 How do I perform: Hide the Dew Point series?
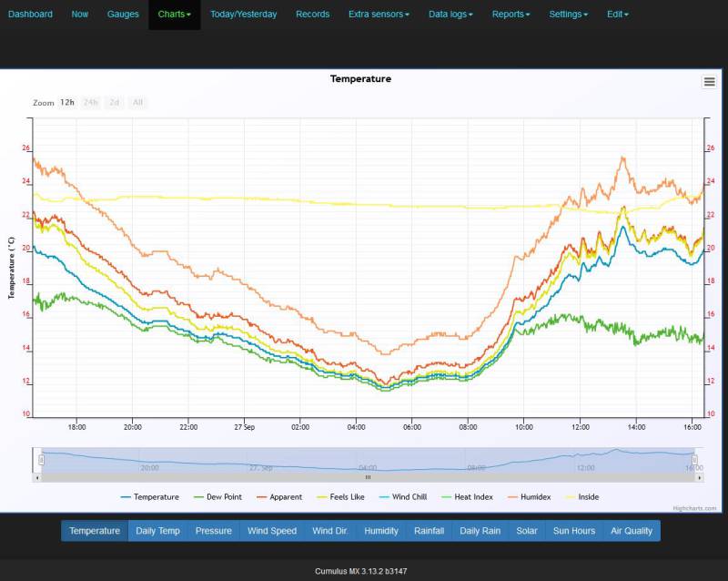tap(224, 497)
